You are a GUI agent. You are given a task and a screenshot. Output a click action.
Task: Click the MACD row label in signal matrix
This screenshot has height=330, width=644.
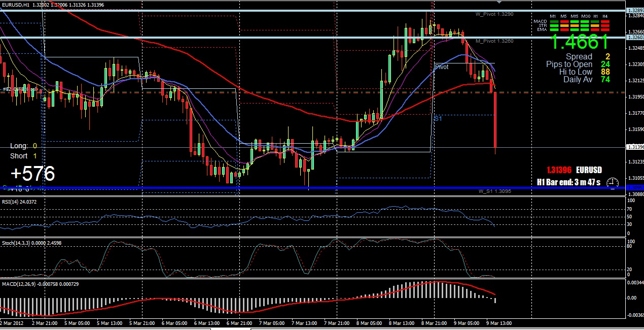pyautogui.click(x=540, y=21)
